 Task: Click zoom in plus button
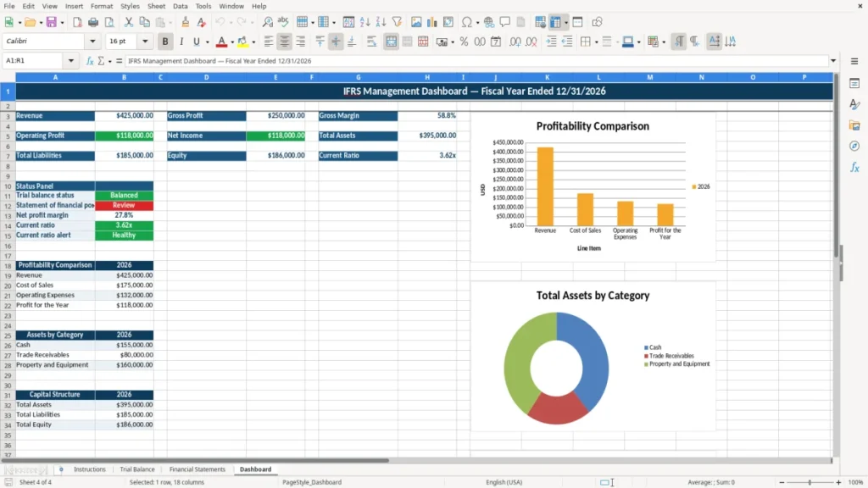(838, 482)
